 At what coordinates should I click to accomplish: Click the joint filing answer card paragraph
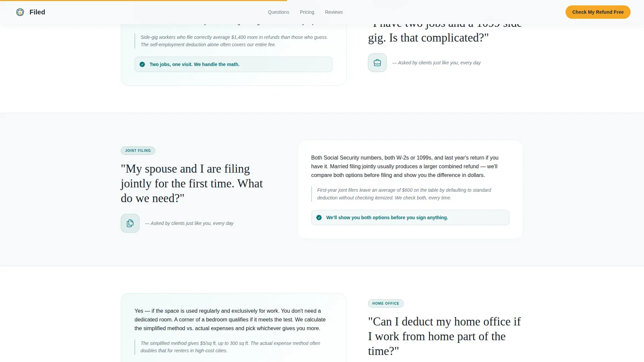coord(405,166)
